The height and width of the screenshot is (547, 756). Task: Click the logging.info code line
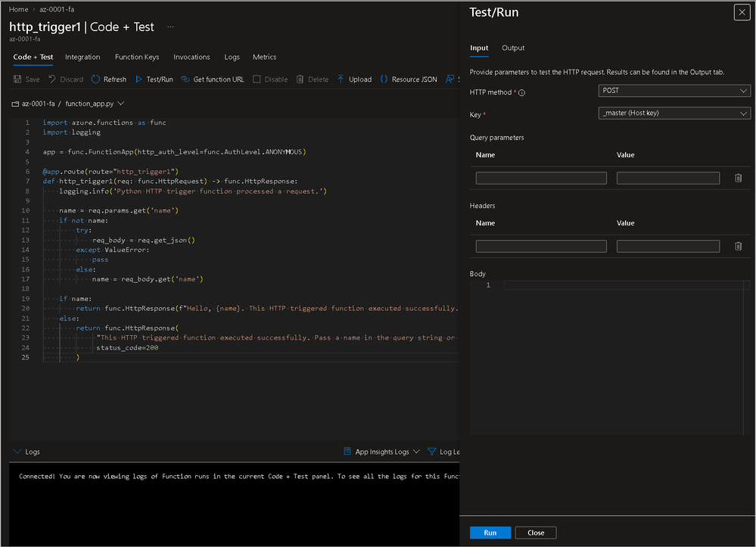[193, 191]
